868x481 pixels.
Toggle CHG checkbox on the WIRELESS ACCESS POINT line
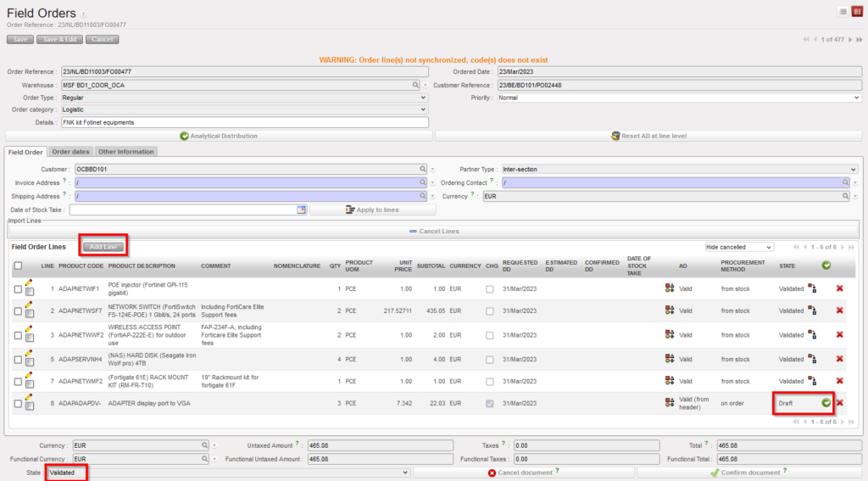(x=489, y=334)
